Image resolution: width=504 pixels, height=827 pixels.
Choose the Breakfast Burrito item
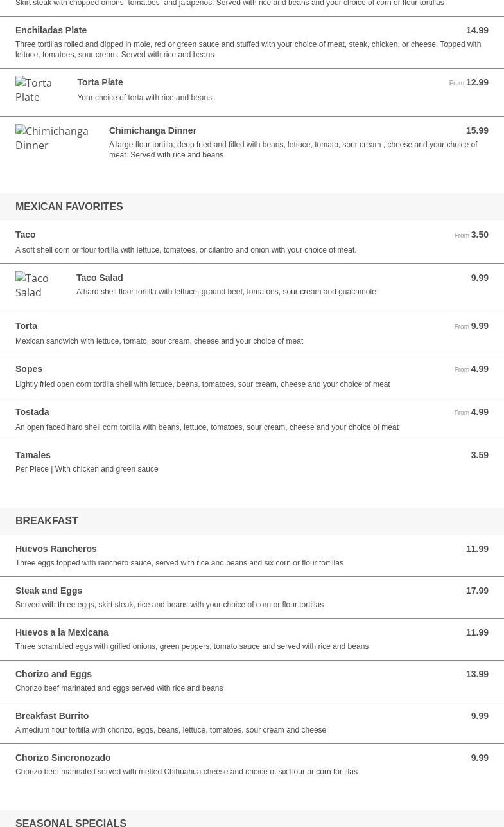pos(252,723)
